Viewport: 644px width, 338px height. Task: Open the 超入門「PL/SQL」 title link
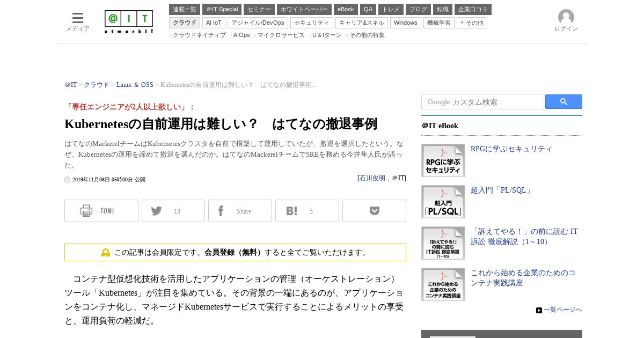tap(502, 190)
